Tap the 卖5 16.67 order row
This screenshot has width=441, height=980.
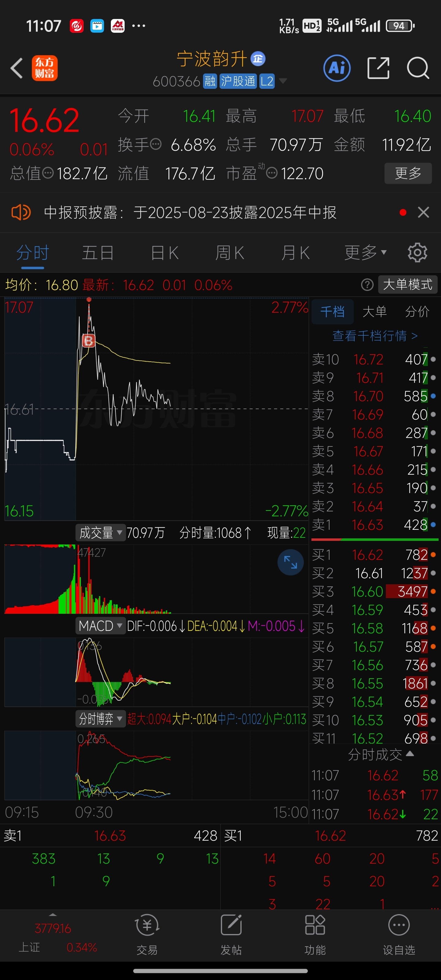point(375,452)
